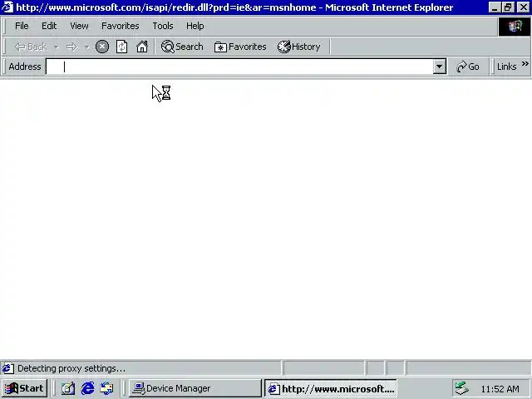The height and width of the screenshot is (399, 532).
Task: Click the 'Detecting proxy settings...' status text
Action: point(71,368)
